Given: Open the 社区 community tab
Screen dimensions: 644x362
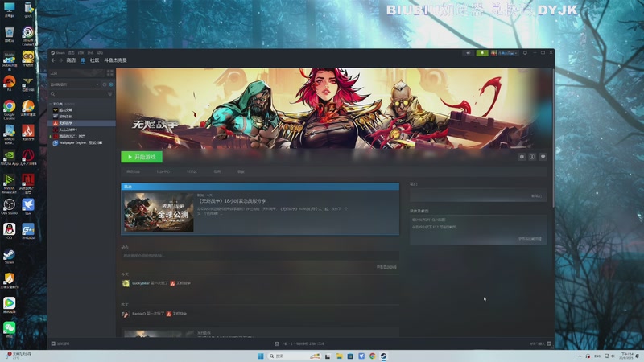Looking at the screenshot, I should [94, 60].
